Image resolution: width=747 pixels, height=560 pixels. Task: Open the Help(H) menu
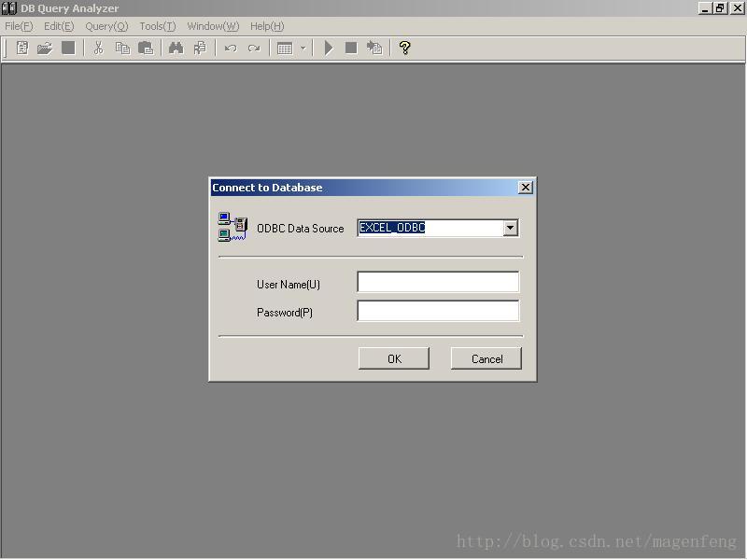point(267,26)
